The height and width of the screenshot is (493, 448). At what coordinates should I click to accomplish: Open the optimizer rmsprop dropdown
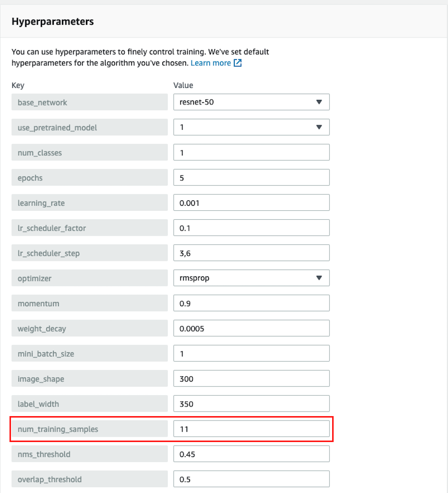pos(251,278)
